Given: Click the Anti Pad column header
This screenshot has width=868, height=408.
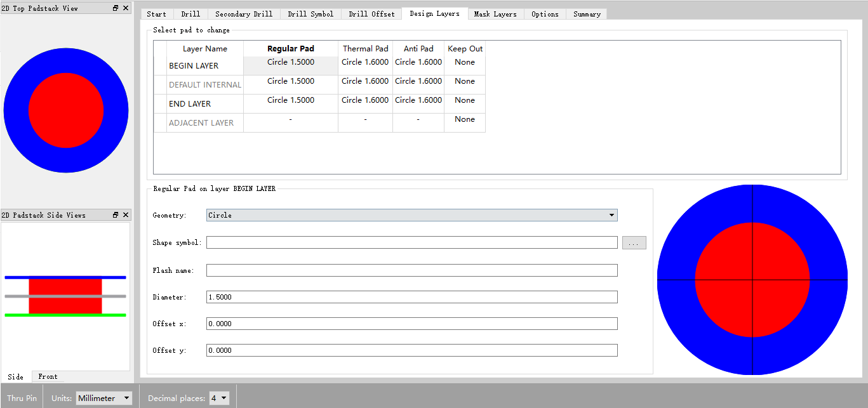Looking at the screenshot, I should click(x=418, y=49).
